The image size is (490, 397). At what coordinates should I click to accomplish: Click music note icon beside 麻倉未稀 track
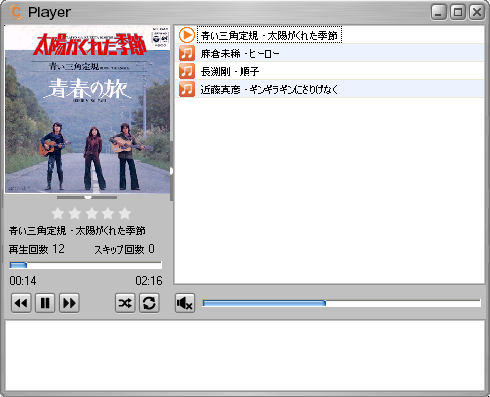pyautogui.click(x=187, y=53)
